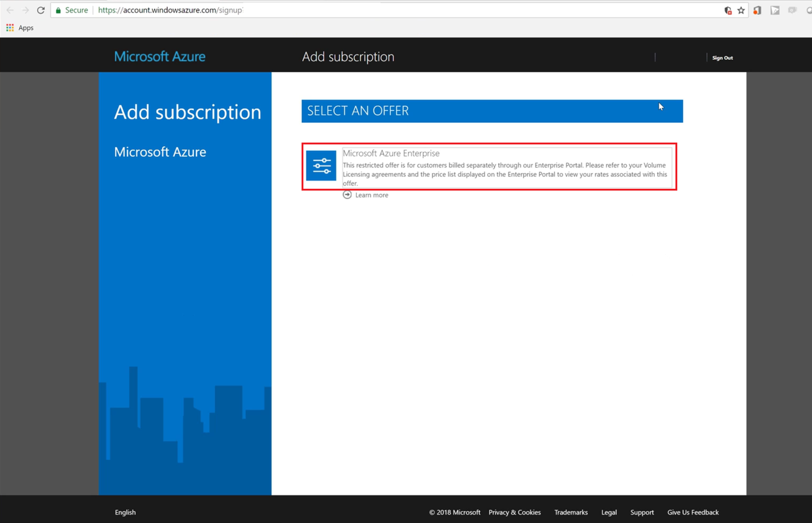812x523 pixels.
Task: Click the green Secure padlock icon
Action: click(58, 10)
